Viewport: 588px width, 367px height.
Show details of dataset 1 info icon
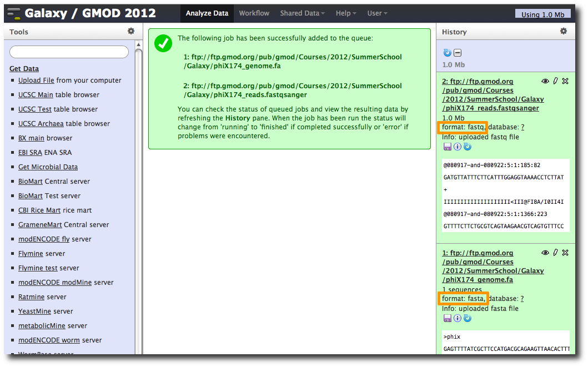[x=457, y=318]
